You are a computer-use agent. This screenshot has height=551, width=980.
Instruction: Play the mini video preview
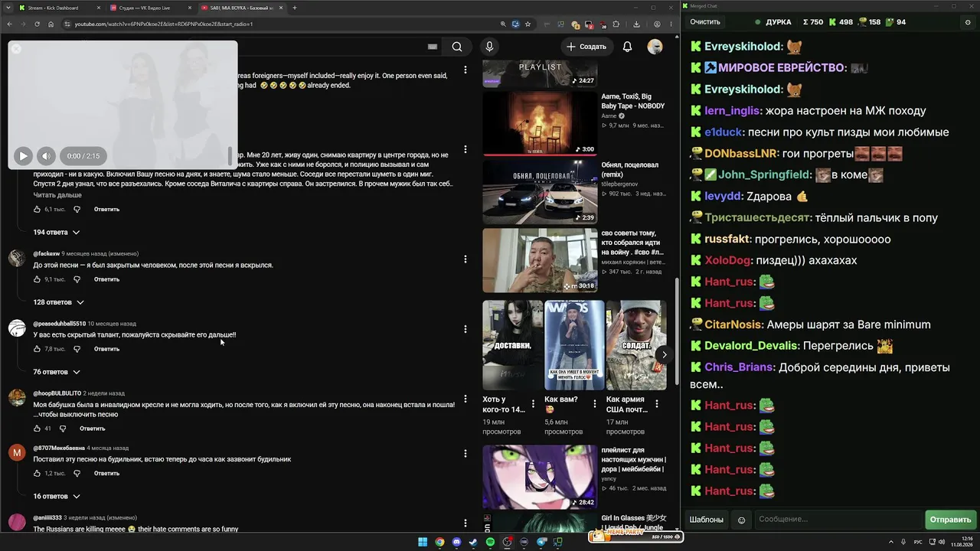pyautogui.click(x=23, y=156)
